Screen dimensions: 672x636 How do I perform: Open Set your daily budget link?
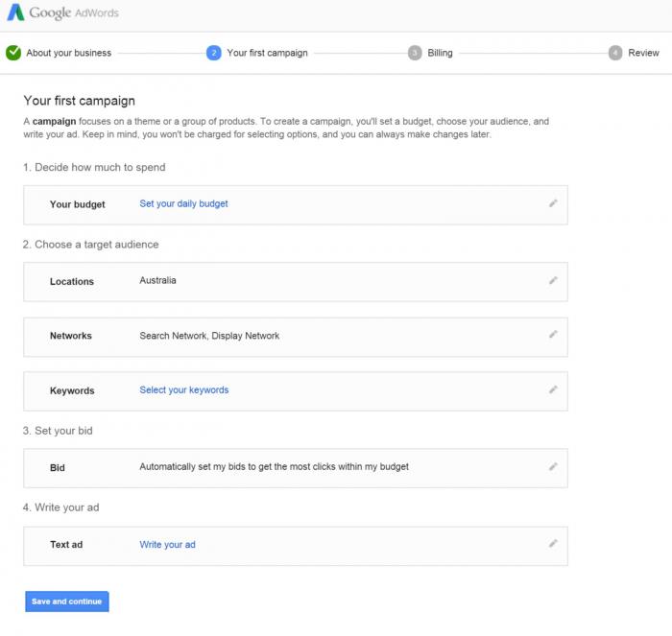coord(183,203)
